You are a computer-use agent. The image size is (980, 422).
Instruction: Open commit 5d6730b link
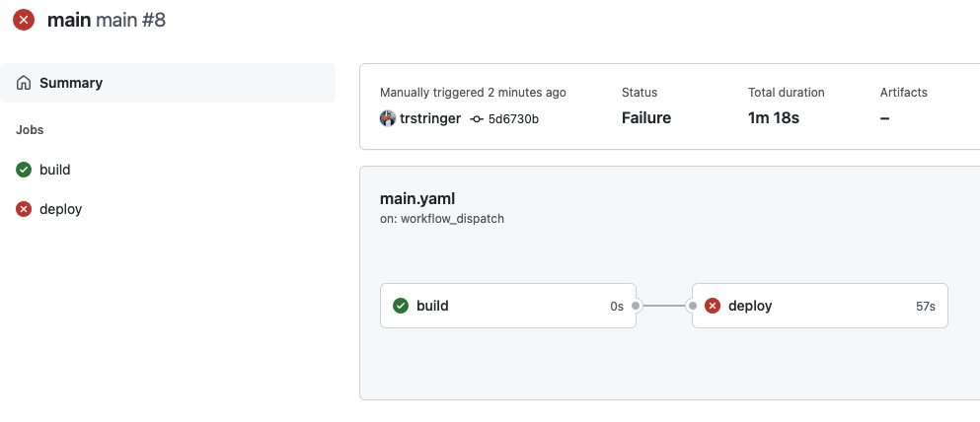(x=513, y=118)
